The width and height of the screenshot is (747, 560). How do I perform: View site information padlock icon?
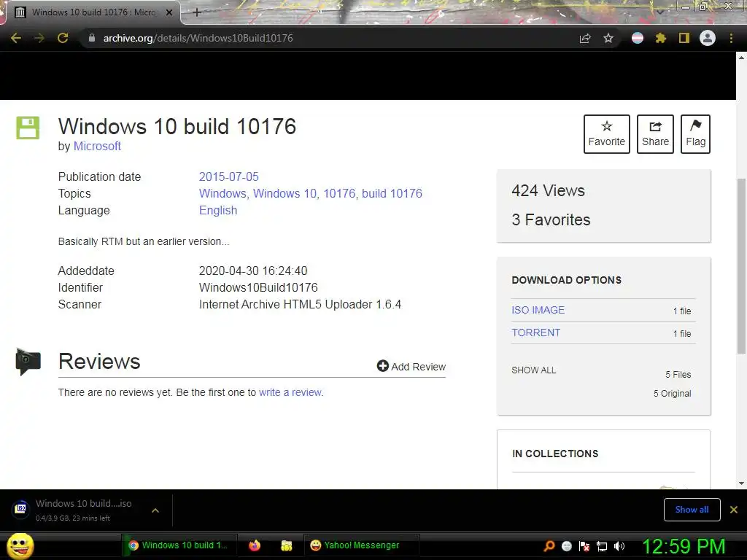point(92,38)
